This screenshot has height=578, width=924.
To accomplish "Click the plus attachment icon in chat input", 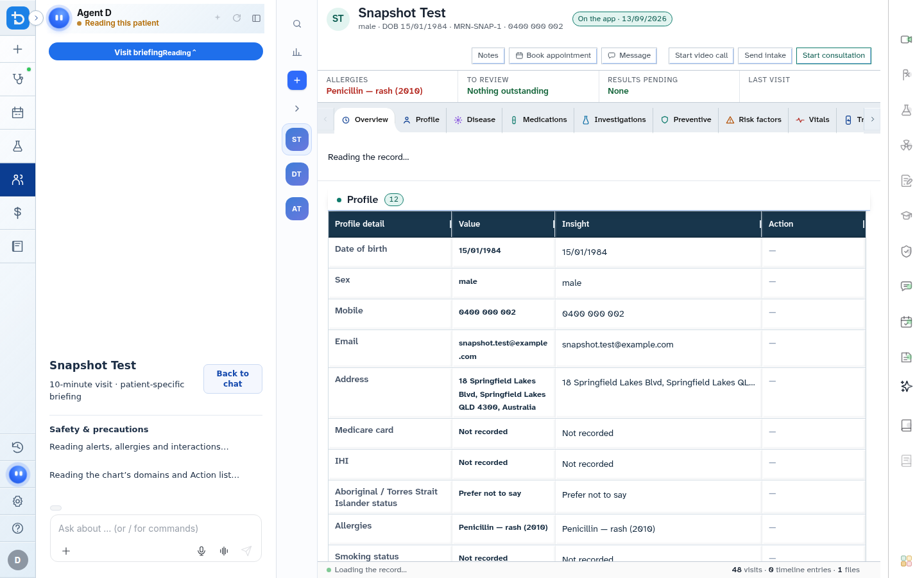I will point(66,551).
